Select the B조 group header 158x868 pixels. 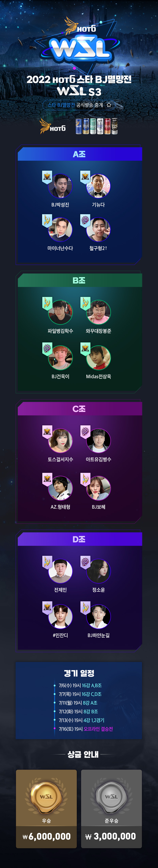coord(80,280)
